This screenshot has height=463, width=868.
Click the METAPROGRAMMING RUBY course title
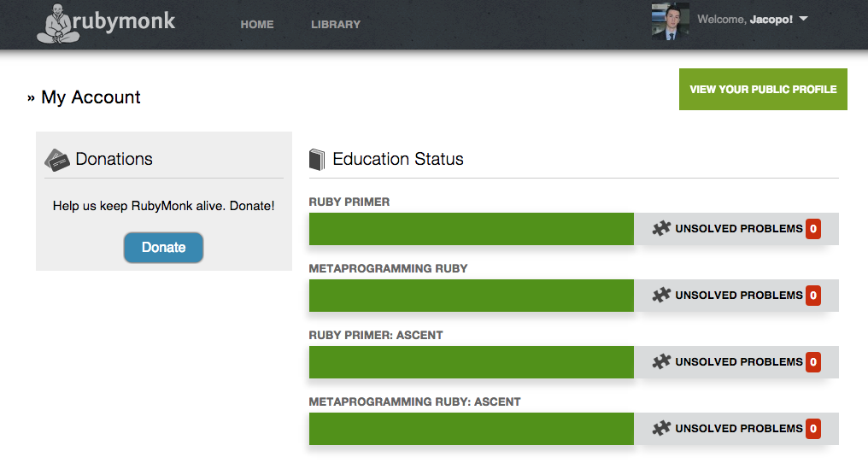tap(388, 268)
